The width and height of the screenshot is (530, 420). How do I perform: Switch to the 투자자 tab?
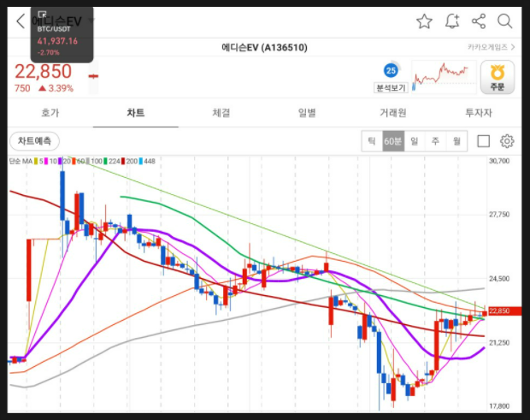(x=479, y=113)
